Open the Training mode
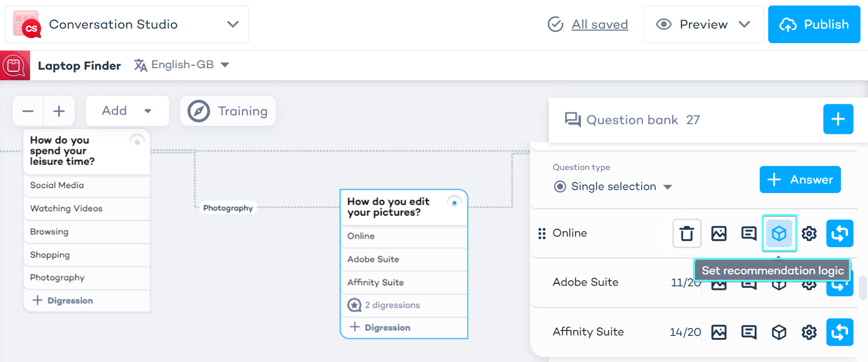This screenshot has width=868, height=362. [x=228, y=111]
